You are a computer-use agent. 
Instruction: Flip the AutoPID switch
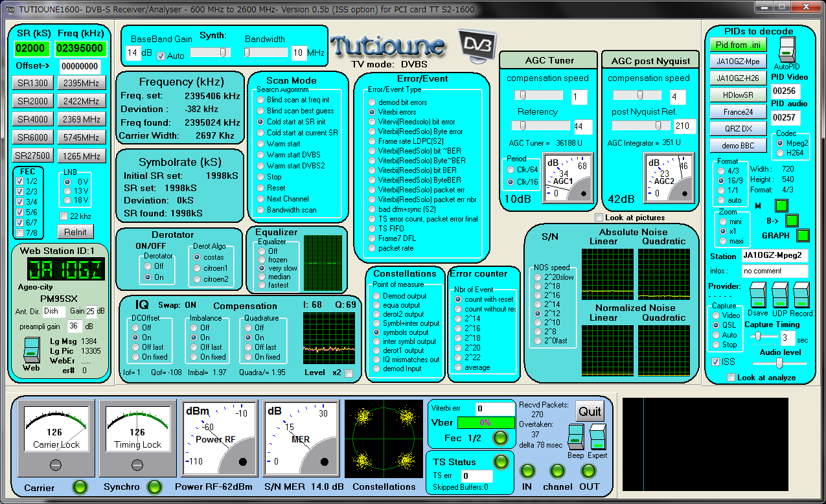[x=786, y=50]
